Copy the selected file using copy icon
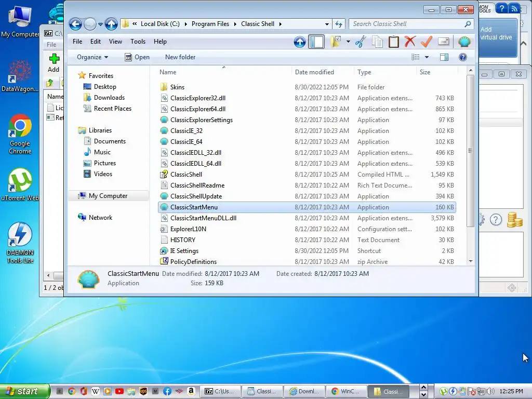This screenshot has height=399, width=532. pyautogui.click(x=377, y=42)
